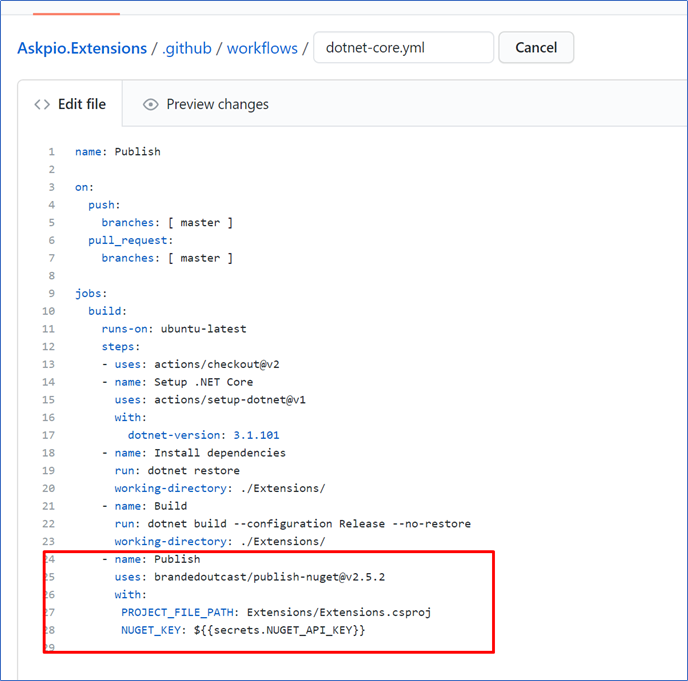
Task: Place cursor on the name: Publish line
Action: pyautogui.click(x=118, y=152)
